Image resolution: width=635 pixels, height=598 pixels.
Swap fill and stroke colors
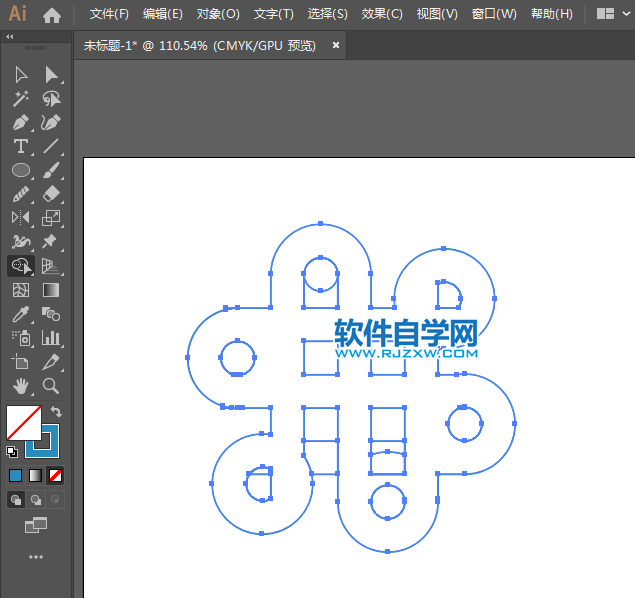point(57,412)
